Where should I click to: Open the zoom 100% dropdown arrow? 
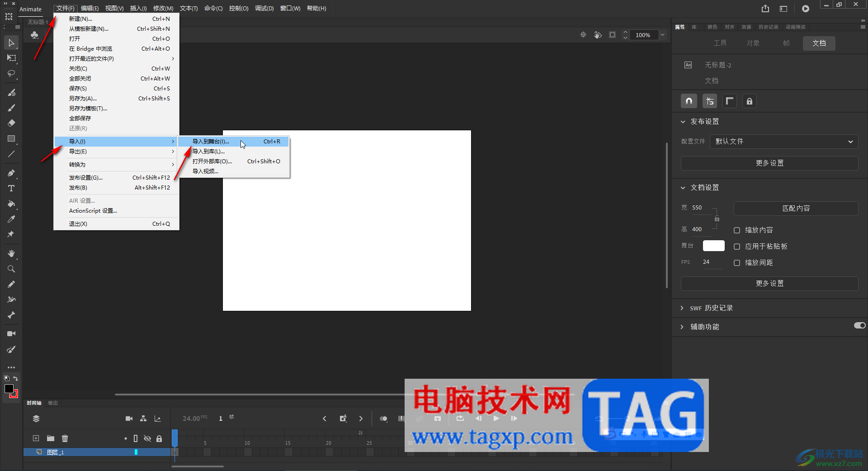[x=662, y=35]
